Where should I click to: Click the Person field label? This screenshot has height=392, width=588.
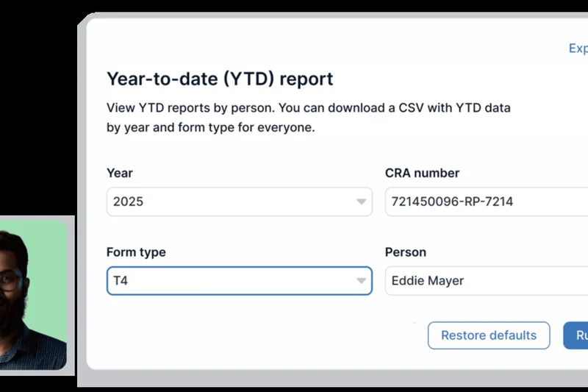coord(406,252)
